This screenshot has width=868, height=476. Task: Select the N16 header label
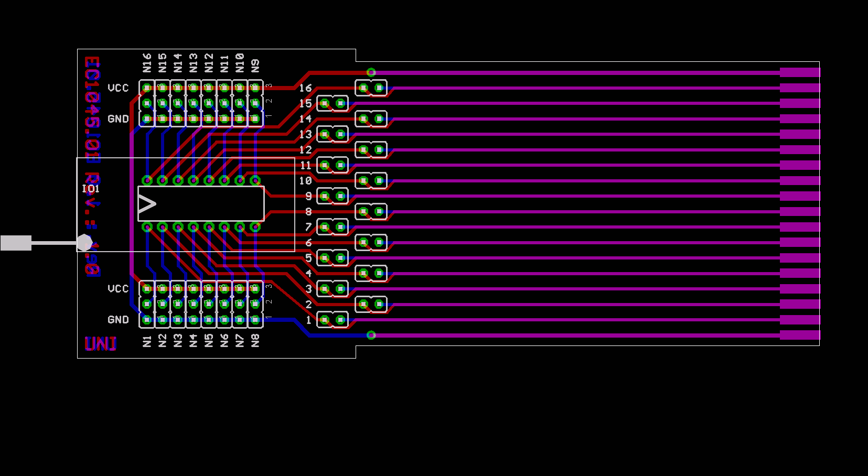[147, 63]
